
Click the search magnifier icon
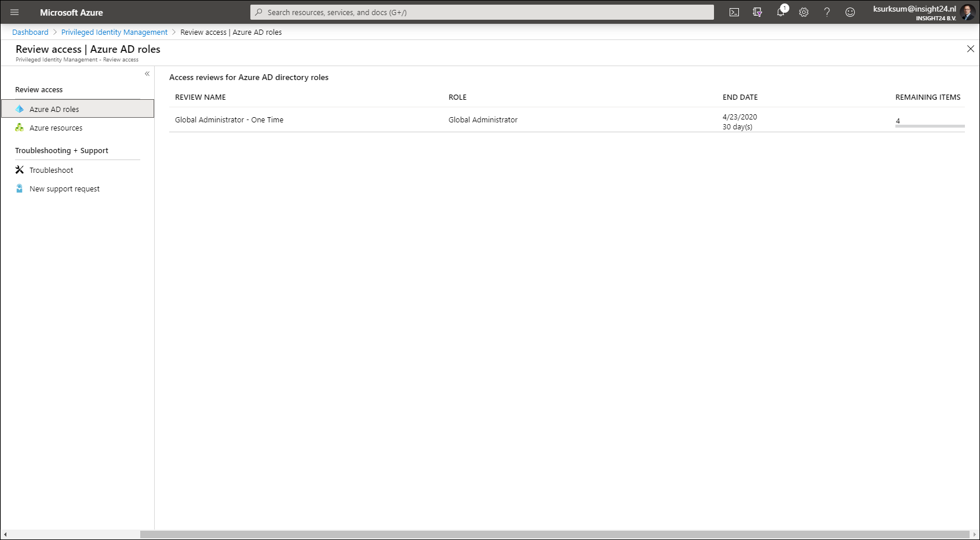coord(259,12)
